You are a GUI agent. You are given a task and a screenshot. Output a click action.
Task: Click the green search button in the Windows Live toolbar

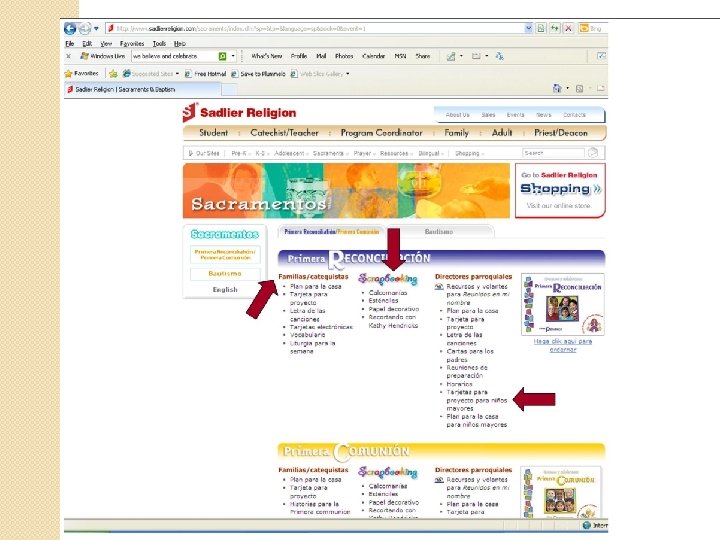pyautogui.click(x=222, y=56)
